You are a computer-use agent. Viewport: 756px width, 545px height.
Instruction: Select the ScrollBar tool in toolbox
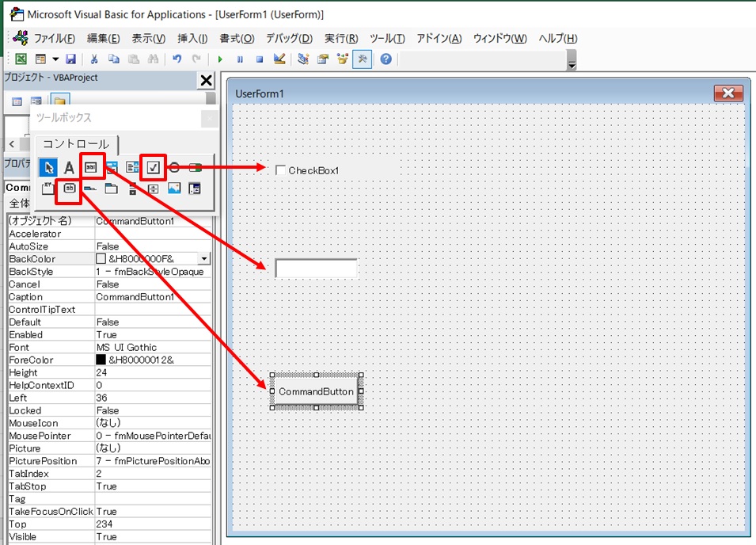pyautogui.click(x=132, y=189)
